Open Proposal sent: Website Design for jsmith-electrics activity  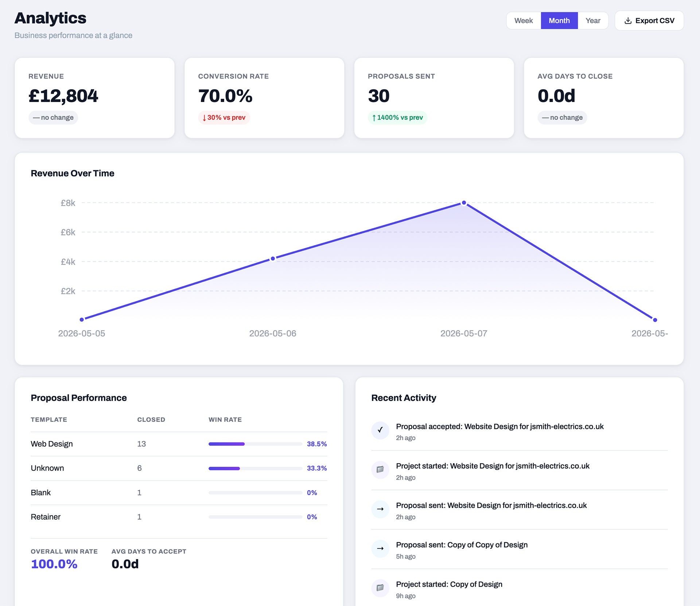point(520,510)
